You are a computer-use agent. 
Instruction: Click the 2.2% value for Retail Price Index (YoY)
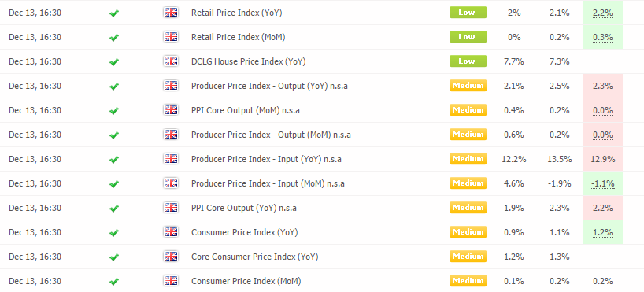(603, 13)
